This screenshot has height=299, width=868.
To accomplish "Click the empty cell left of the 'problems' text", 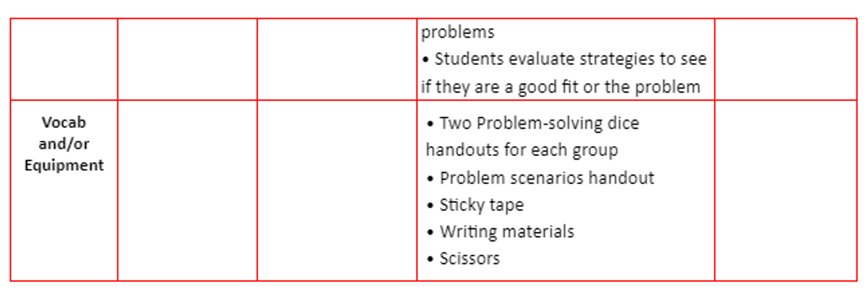I will click(x=337, y=59).
